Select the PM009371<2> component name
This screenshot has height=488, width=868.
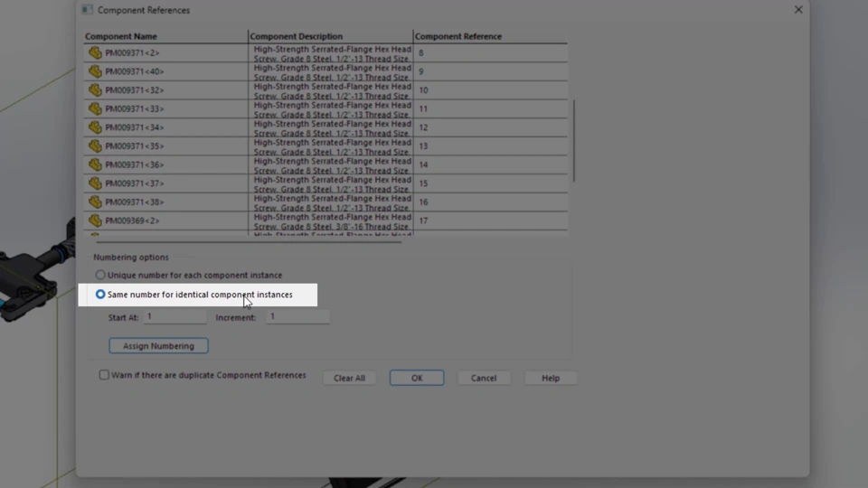click(x=132, y=53)
